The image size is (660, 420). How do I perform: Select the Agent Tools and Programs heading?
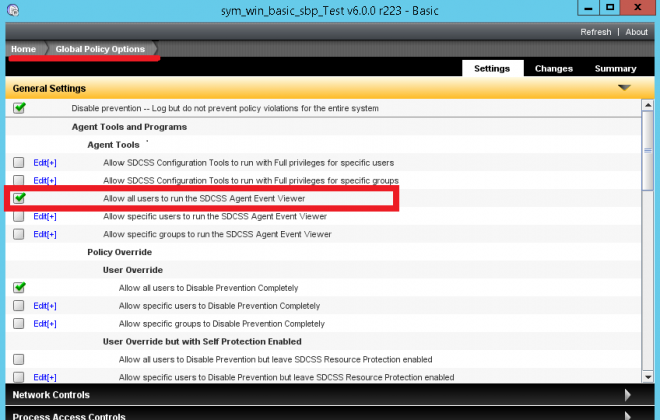tap(129, 127)
